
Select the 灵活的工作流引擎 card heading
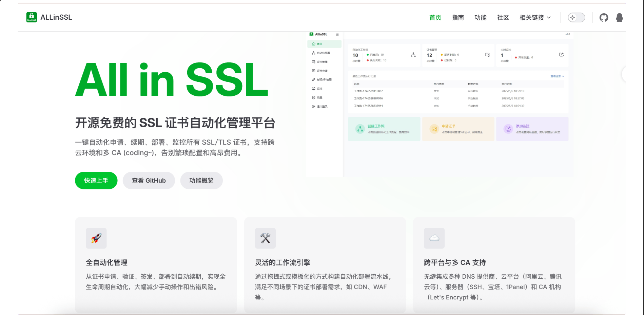click(x=283, y=262)
